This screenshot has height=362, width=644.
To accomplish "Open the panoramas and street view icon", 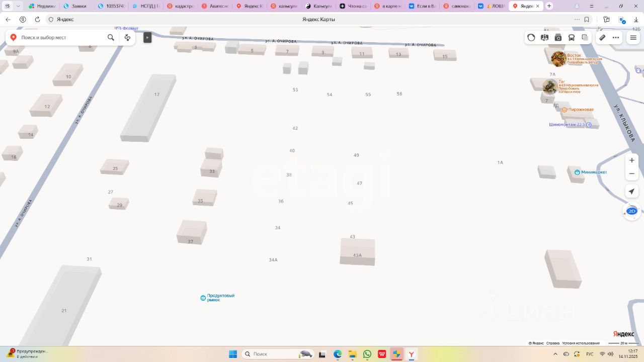I will tap(544, 37).
